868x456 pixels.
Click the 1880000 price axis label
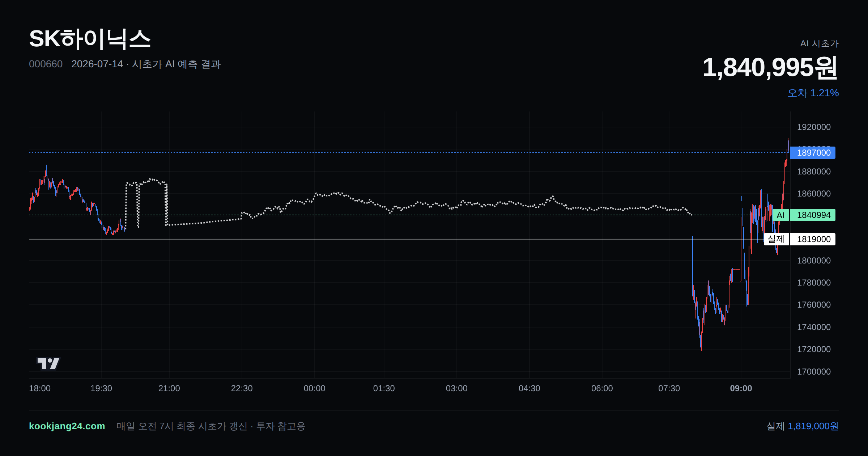click(x=814, y=172)
